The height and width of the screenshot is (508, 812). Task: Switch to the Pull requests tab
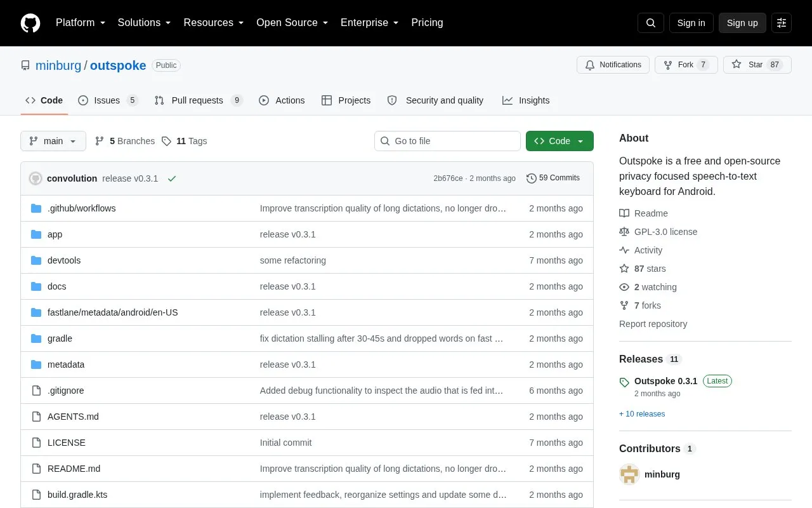click(199, 100)
